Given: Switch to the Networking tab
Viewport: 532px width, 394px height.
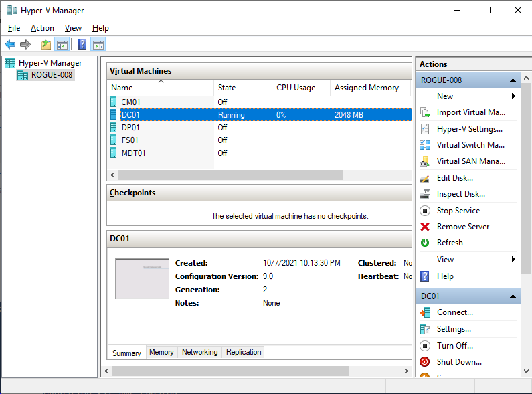Looking at the screenshot, I should pos(200,352).
